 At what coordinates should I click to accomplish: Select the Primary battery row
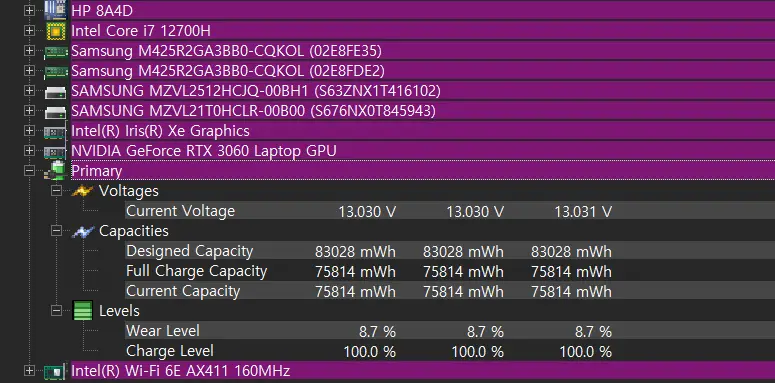click(423, 170)
